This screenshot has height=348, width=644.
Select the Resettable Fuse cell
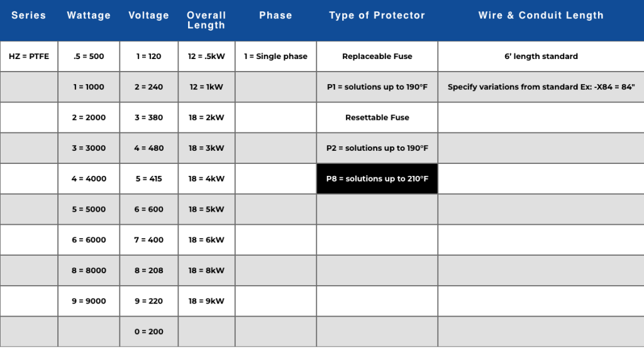point(377,117)
